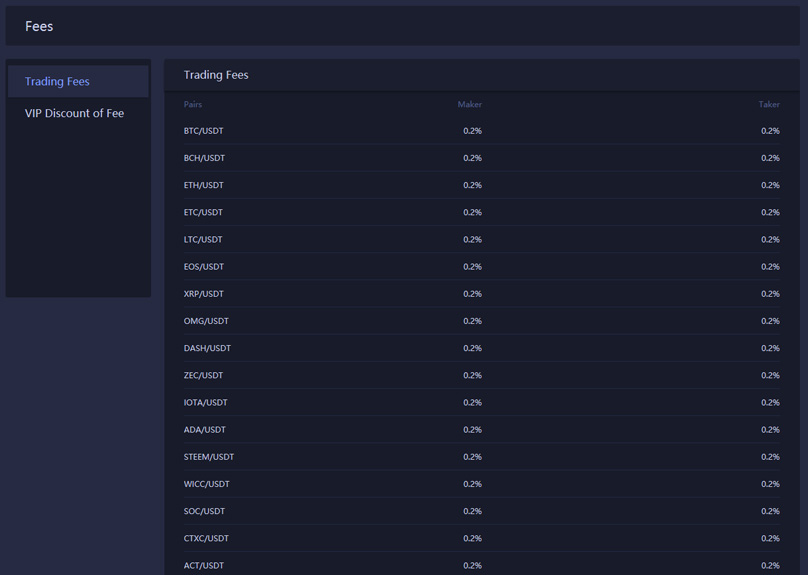Click the Taker column header
This screenshot has height=575, width=808.
click(x=769, y=105)
